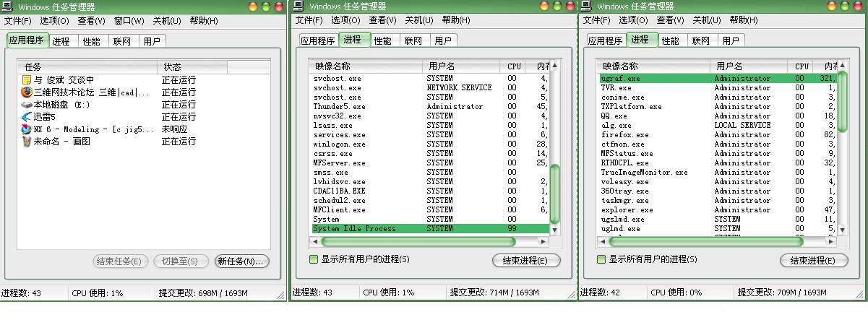This screenshot has width=868, height=325.
Task: Click 结束任务(E) button
Action: [121, 261]
